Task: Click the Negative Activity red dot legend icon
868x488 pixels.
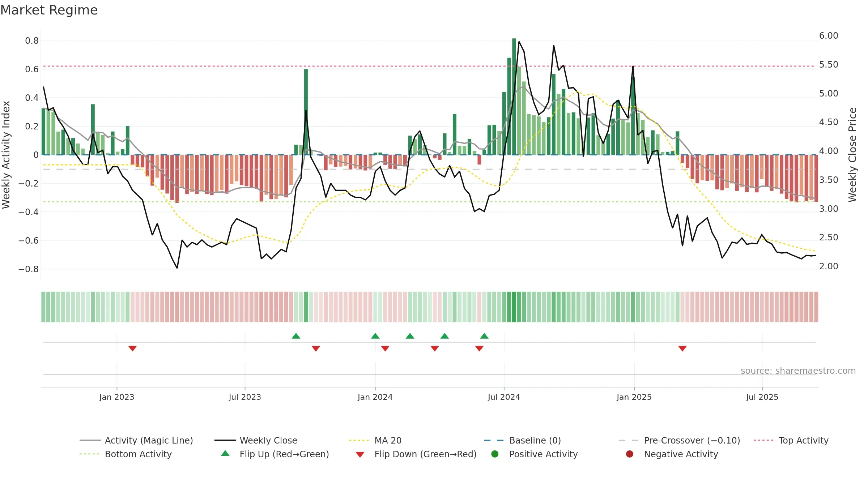Action: point(630,454)
